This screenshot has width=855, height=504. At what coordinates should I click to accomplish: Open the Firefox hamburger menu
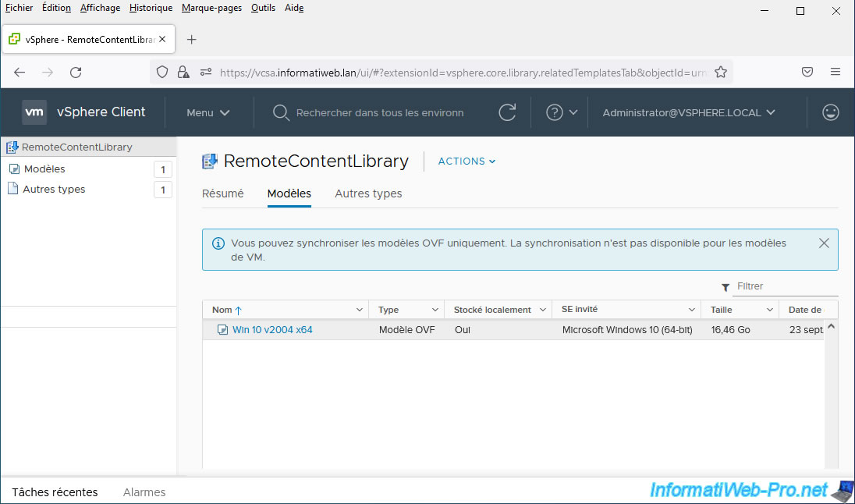click(835, 72)
